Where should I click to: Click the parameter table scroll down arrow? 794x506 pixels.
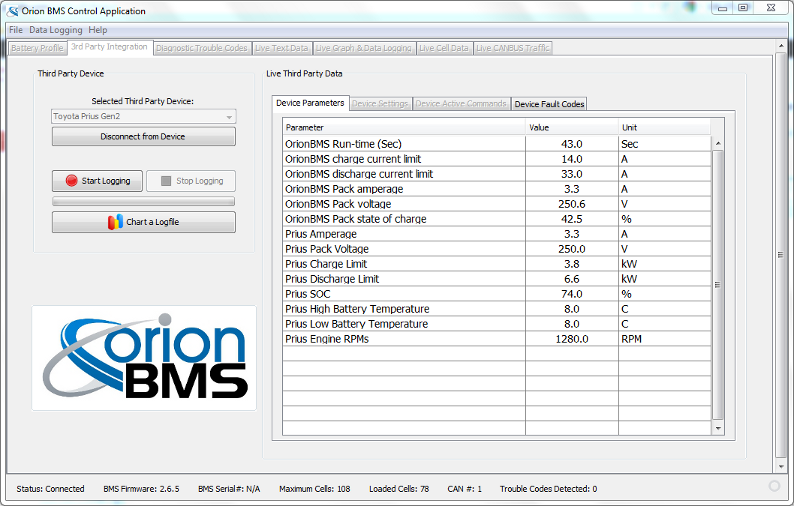718,428
